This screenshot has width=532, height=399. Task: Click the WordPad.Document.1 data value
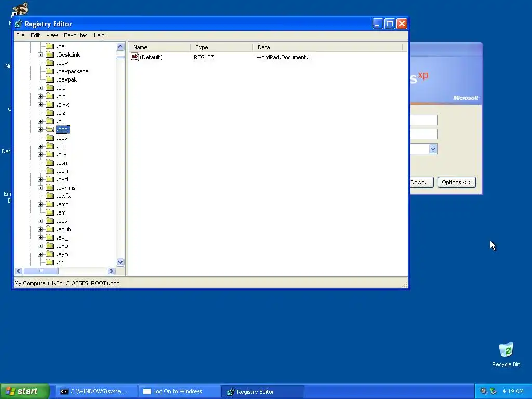click(284, 57)
